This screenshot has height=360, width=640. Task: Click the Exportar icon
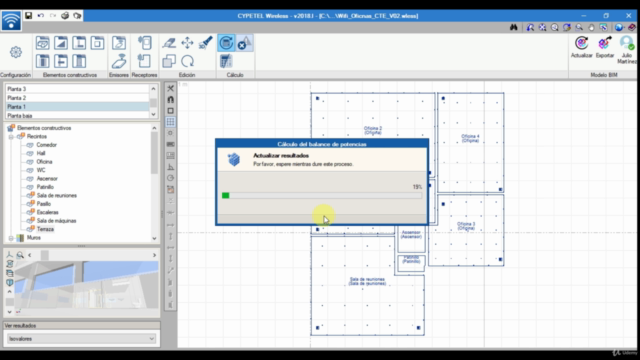[604, 43]
